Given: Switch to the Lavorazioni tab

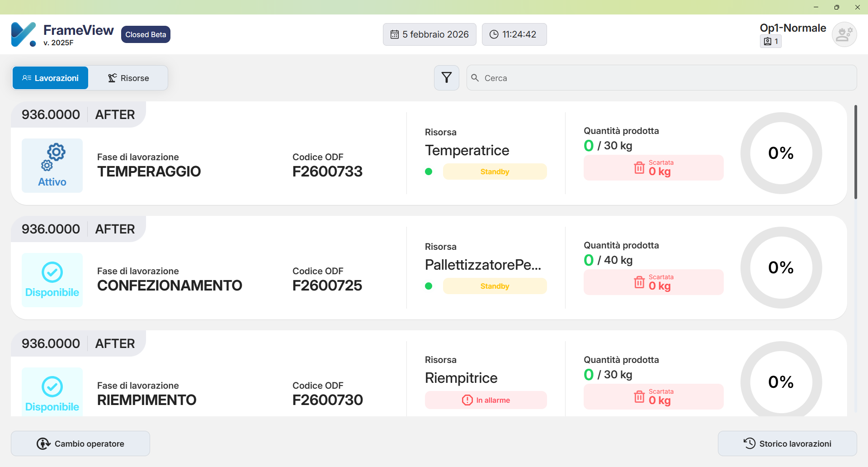Looking at the screenshot, I should tap(50, 78).
